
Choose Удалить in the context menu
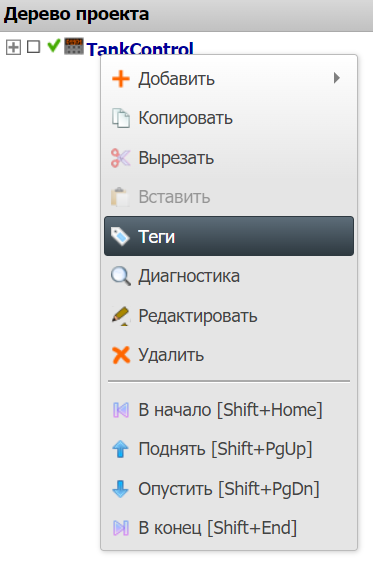229,355
